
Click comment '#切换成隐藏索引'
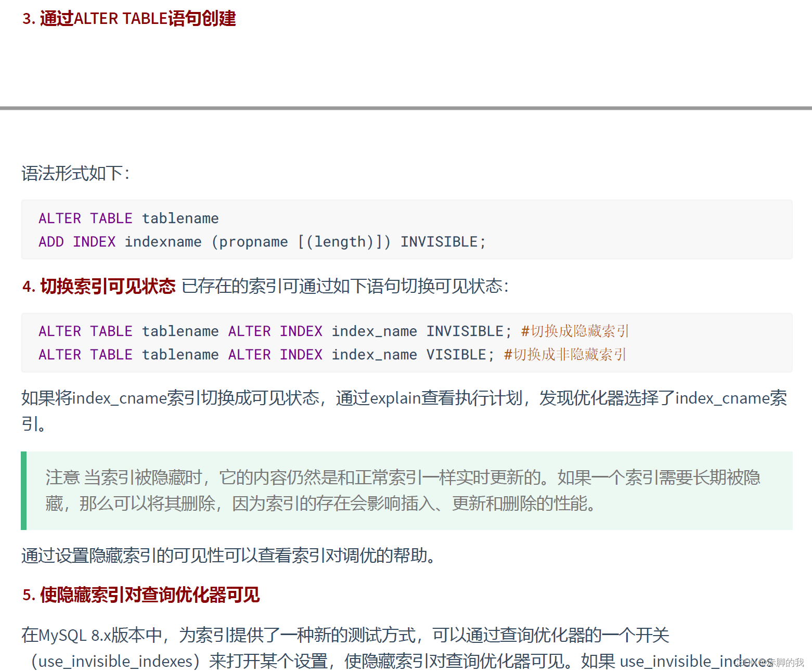[575, 331]
